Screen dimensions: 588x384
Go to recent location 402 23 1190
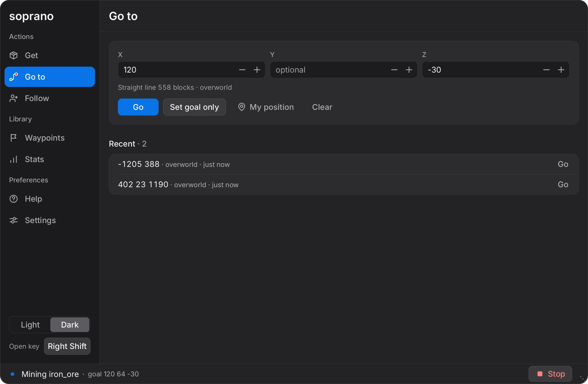(563, 184)
